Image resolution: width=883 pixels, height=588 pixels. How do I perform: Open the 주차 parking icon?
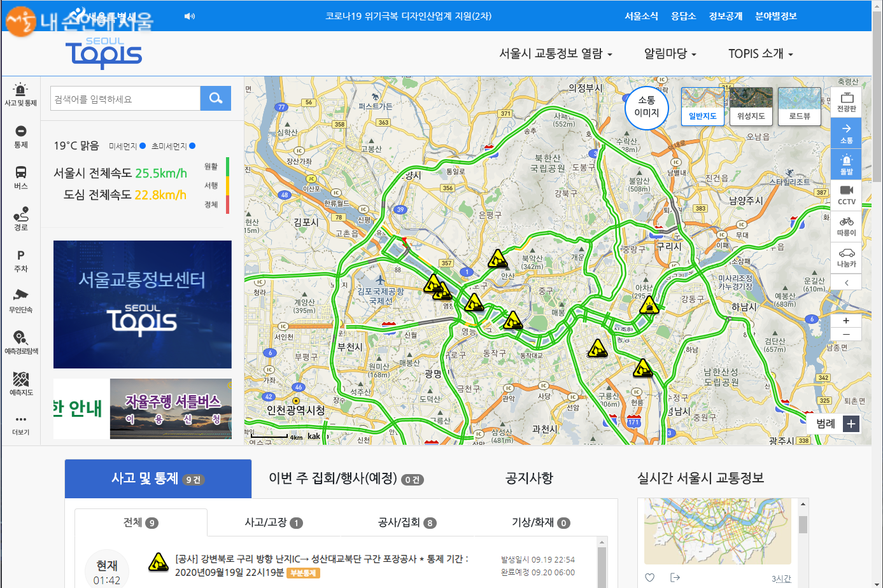point(20,260)
